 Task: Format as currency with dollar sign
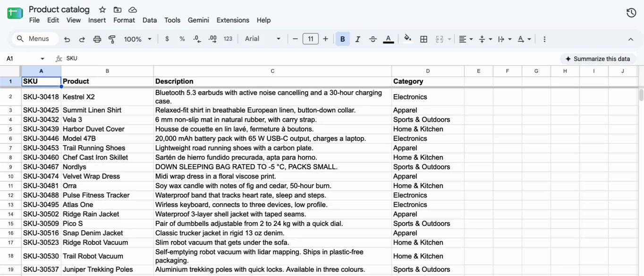click(167, 39)
